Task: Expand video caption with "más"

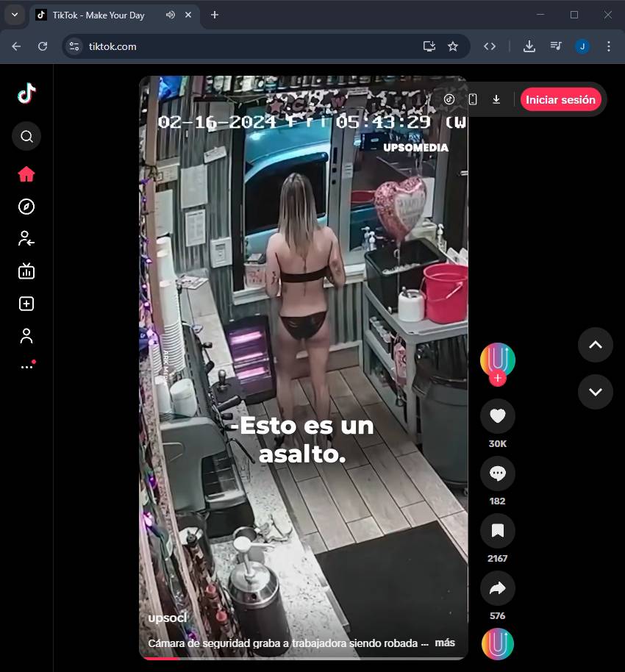Action: pos(445,643)
